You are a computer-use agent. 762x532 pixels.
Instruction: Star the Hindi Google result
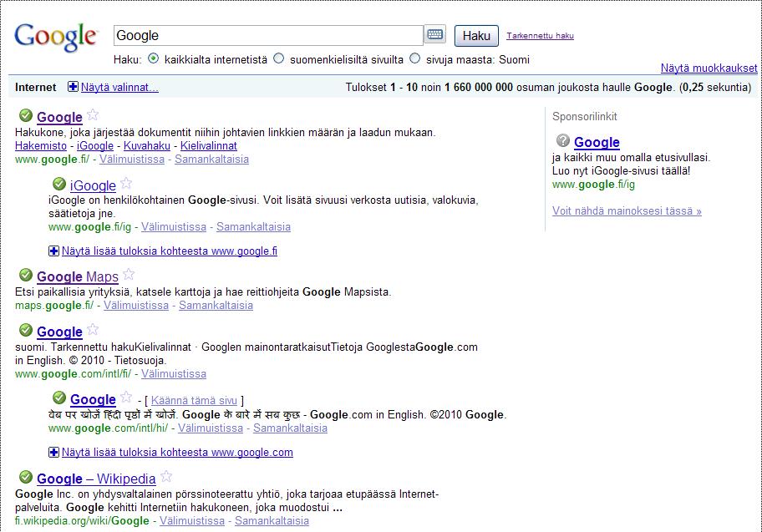(x=126, y=397)
